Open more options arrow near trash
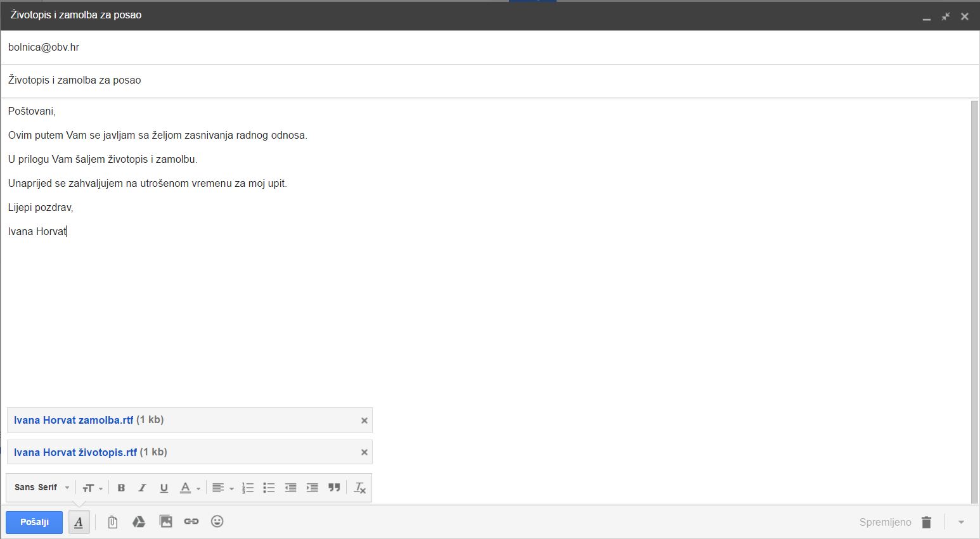 961,523
